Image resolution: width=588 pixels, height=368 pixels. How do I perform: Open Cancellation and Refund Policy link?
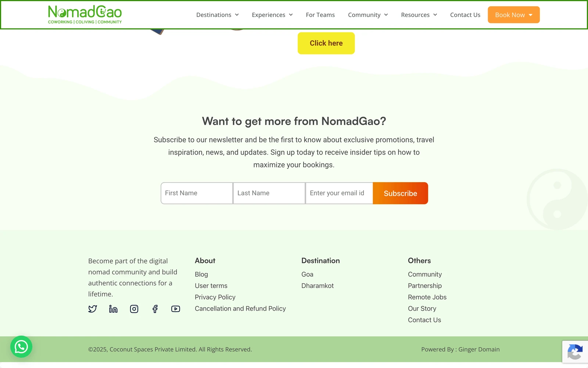click(x=240, y=308)
